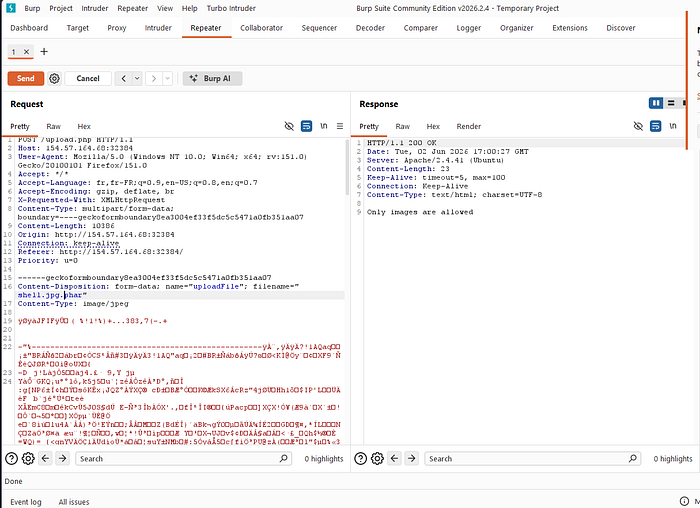
Task: Open Request search settings gear
Action: [x=28, y=458]
